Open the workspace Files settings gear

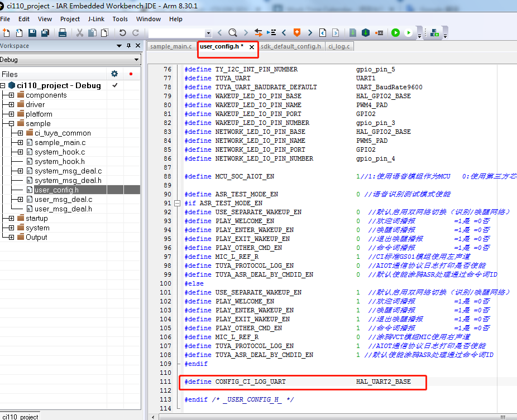click(114, 74)
